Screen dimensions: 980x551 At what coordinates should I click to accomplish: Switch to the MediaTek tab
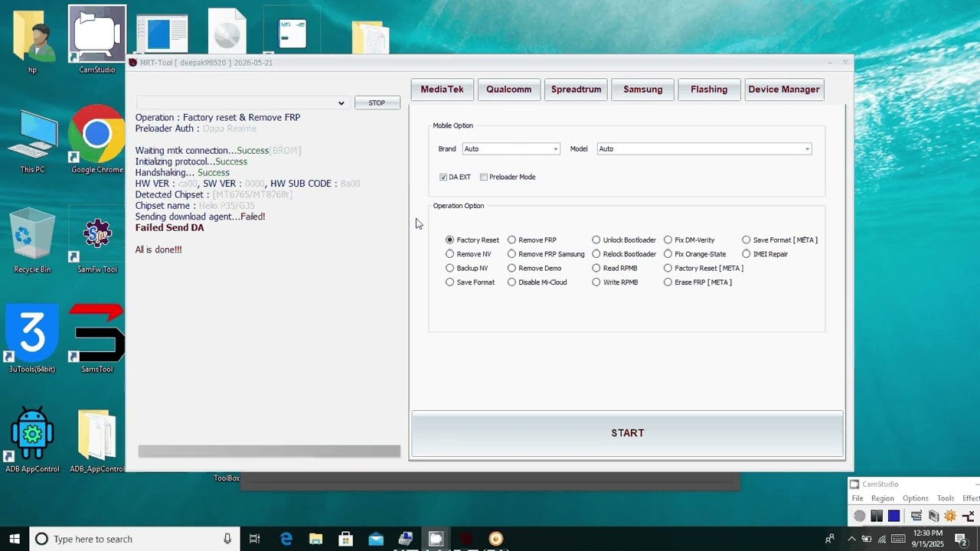coord(443,90)
